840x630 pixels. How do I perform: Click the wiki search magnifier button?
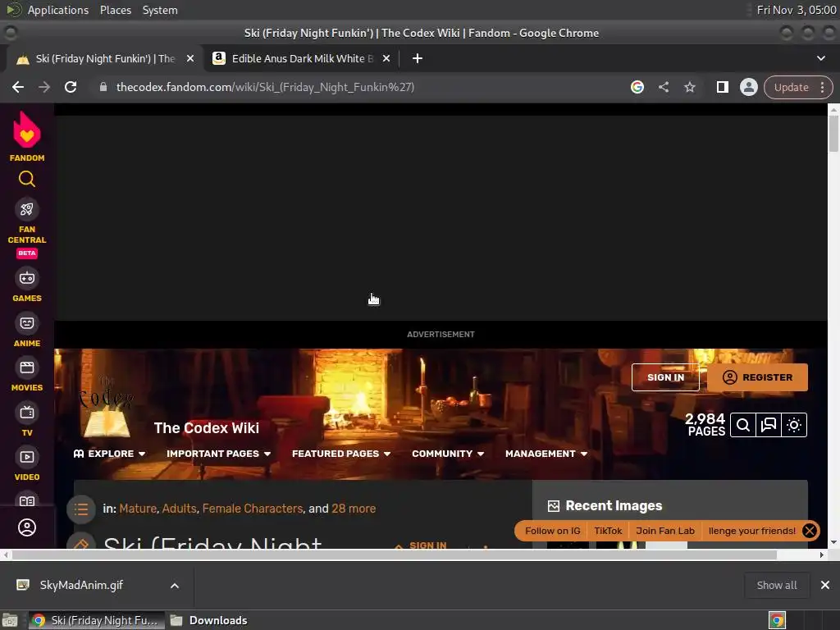[743, 426]
